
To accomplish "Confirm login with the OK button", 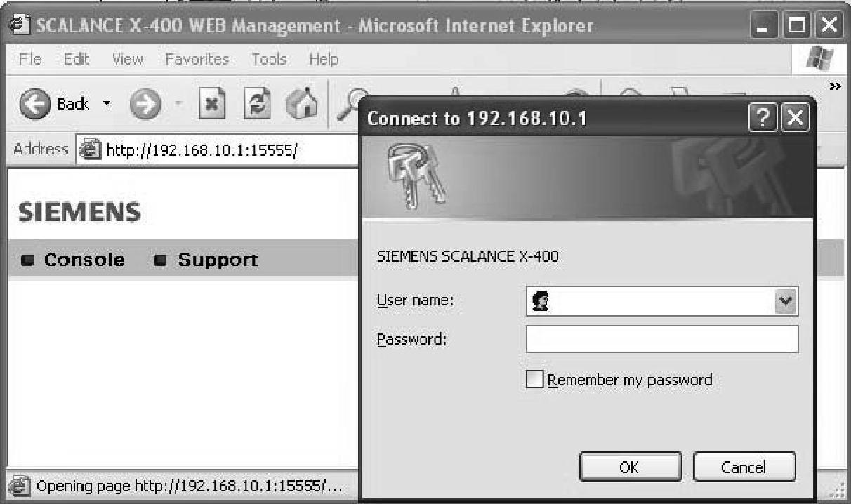I will (630, 467).
